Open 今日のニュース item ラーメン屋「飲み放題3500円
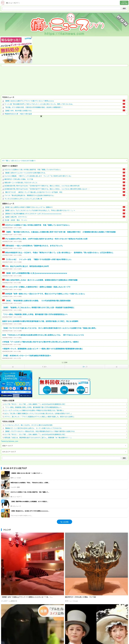This screenshot has width=129, height=644. point(39,104)
